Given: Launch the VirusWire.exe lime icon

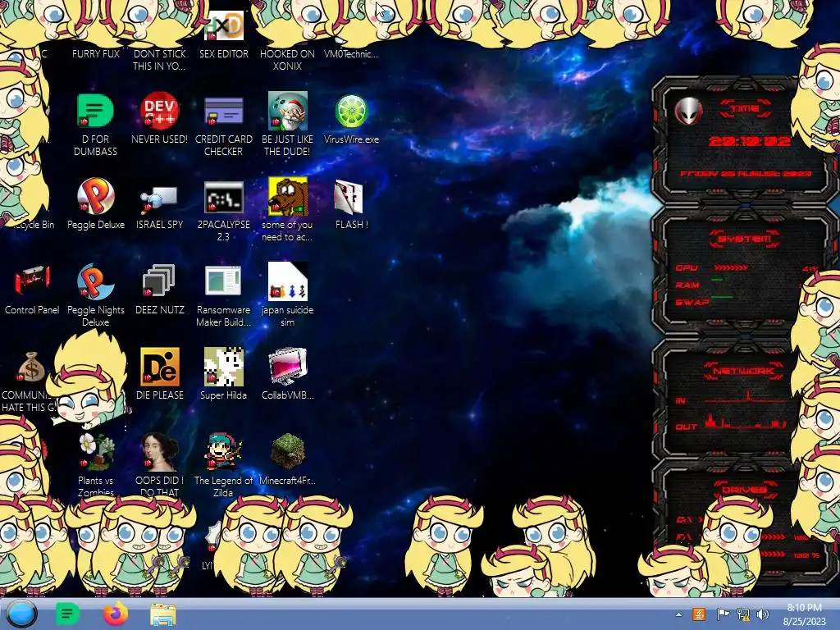Looking at the screenshot, I should (351, 111).
